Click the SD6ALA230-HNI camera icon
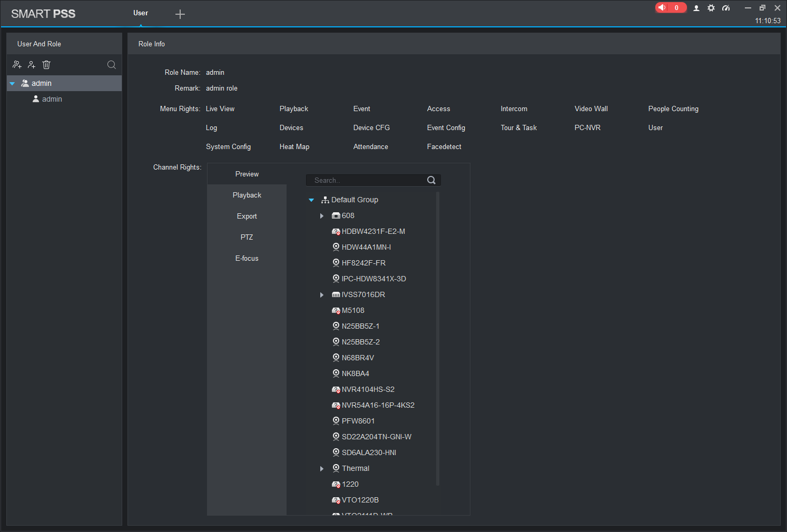The height and width of the screenshot is (532, 787). (336, 452)
